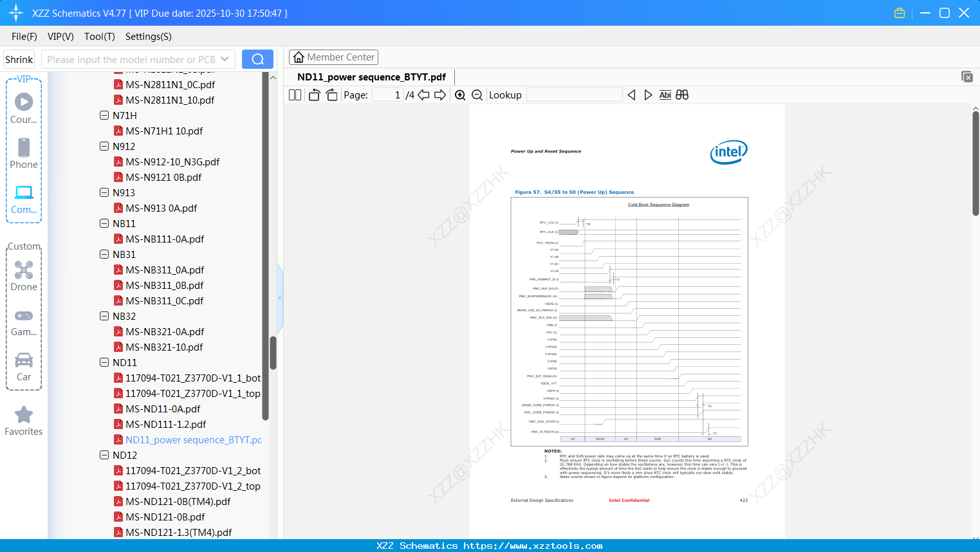Collapse the NB11 folder
This screenshot has height=552, width=980.
click(104, 223)
